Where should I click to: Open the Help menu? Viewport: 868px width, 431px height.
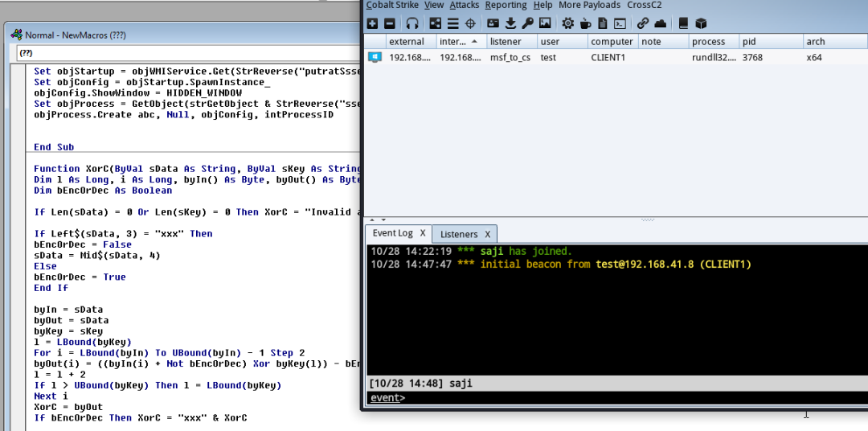pos(543,5)
